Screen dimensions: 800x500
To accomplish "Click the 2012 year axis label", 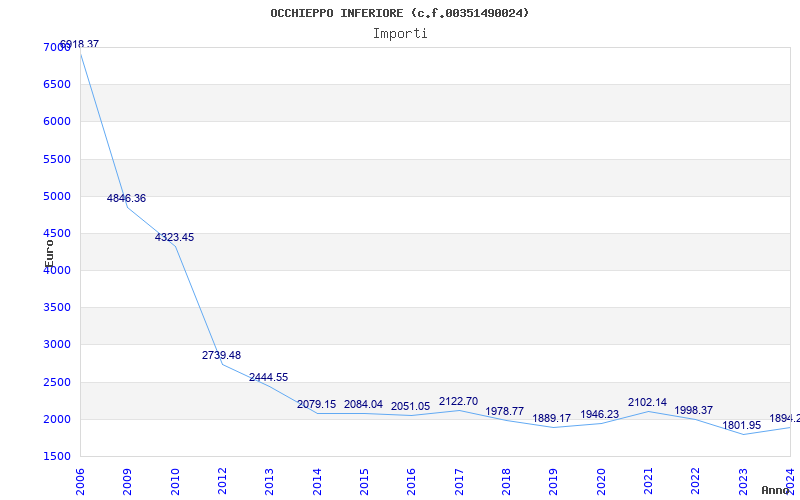I will coord(222,482).
